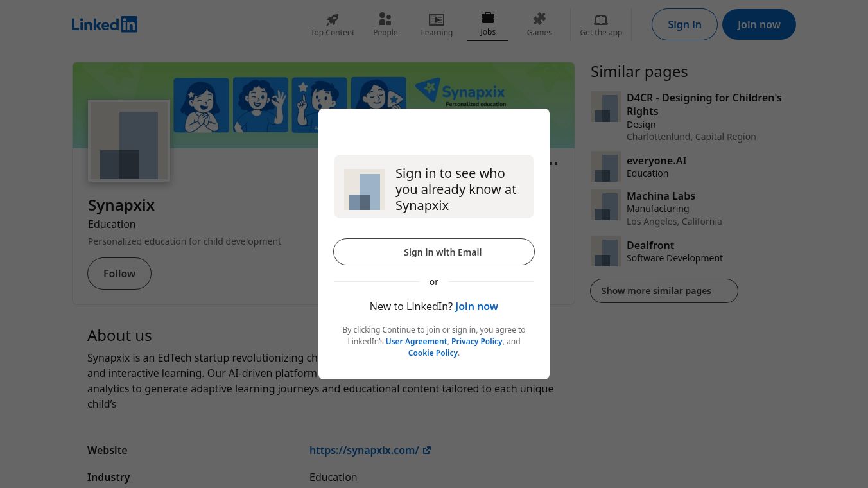Open D4CR - Designing for Children's Rights page
This screenshot has height=488, width=868.
(704, 104)
